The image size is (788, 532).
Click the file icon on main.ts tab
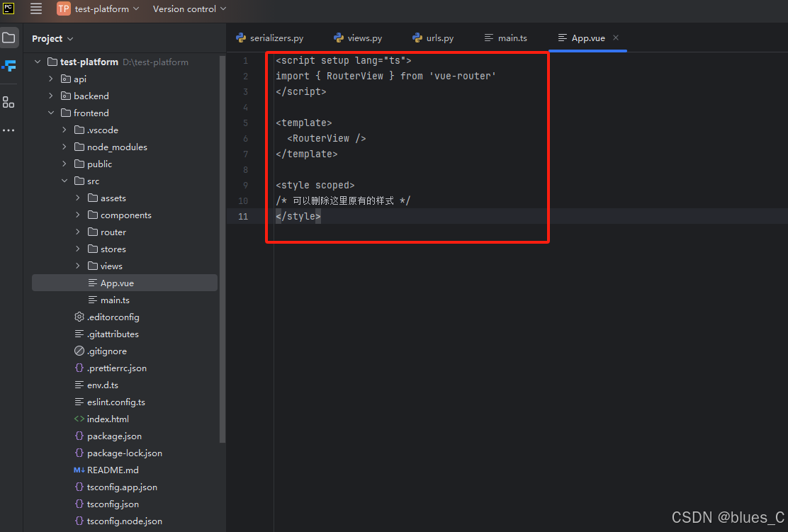pyautogui.click(x=488, y=38)
